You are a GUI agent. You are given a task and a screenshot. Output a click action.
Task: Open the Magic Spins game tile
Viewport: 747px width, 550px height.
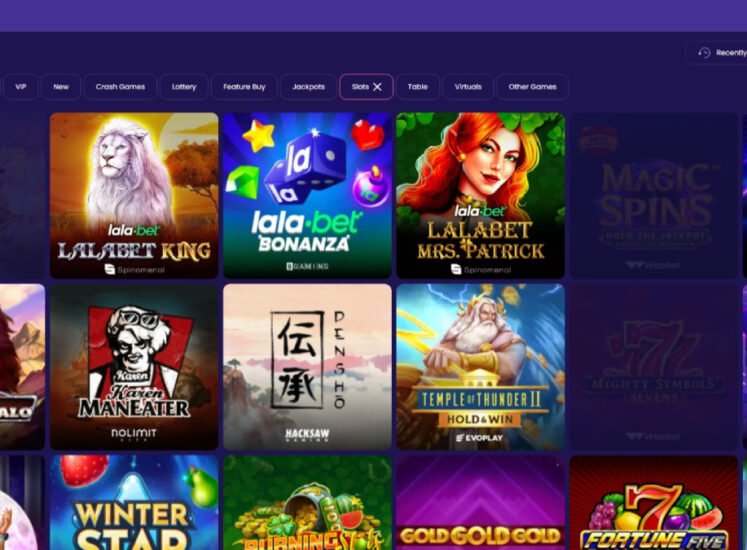coord(654,195)
